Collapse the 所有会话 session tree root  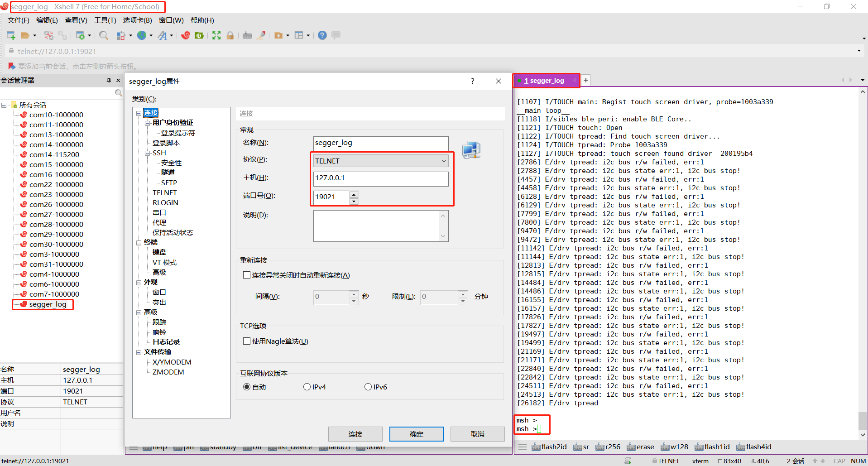click(4, 105)
